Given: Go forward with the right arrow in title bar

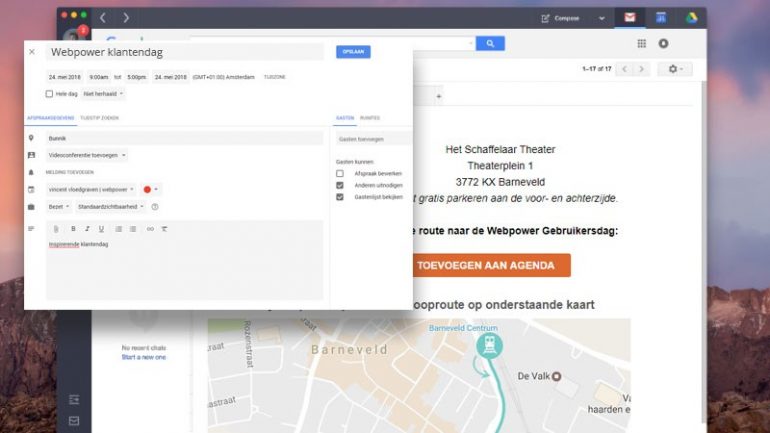Looking at the screenshot, I should click(126, 18).
